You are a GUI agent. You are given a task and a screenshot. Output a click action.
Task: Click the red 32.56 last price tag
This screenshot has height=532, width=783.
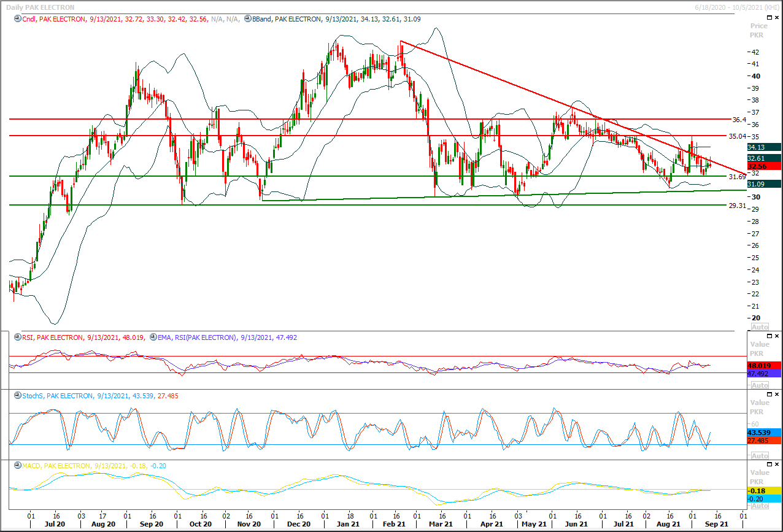tap(763, 166)
